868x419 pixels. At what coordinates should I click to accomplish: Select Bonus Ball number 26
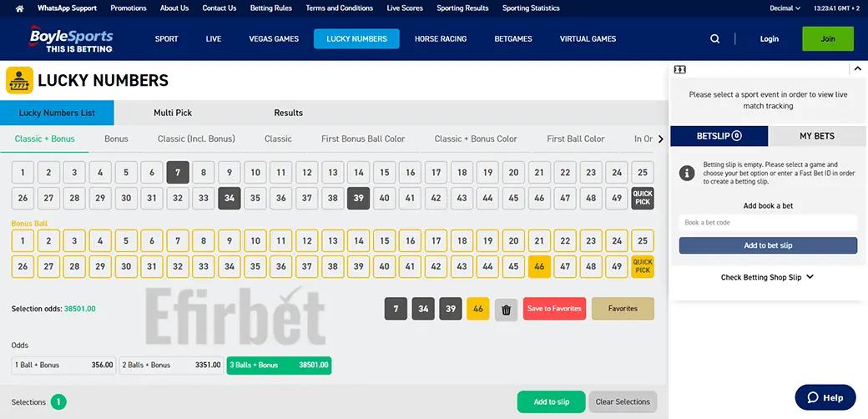click(23, 266)
